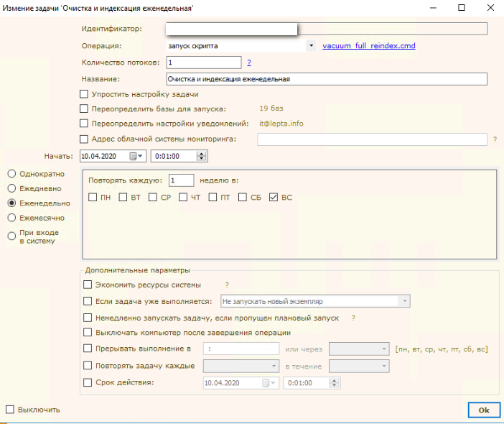Click the Повторять каждую weeks field
The height and width of the screenshot is (424, 504).
[x=182, y=180]
